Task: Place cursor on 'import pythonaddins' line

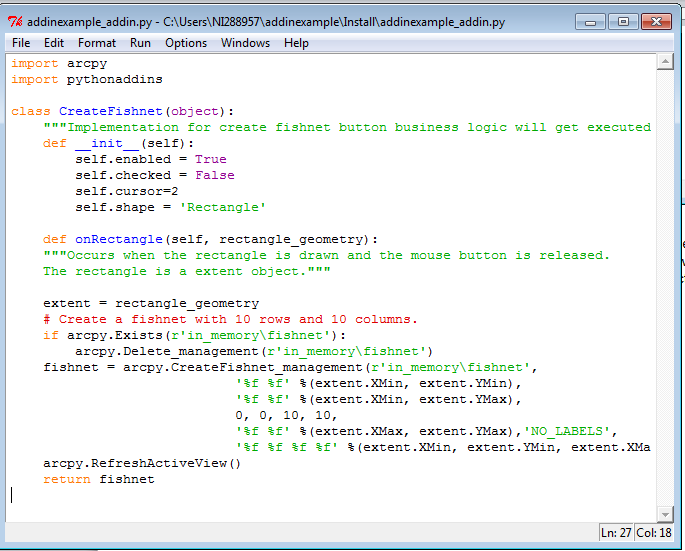Action: (x=86, y=80)
